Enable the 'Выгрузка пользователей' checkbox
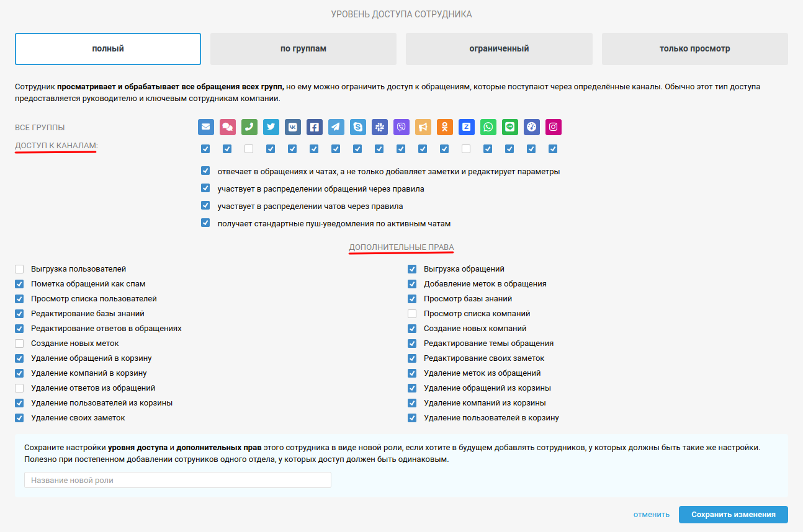This screenshot has height=532, width=803. click(x=19, y=269)
